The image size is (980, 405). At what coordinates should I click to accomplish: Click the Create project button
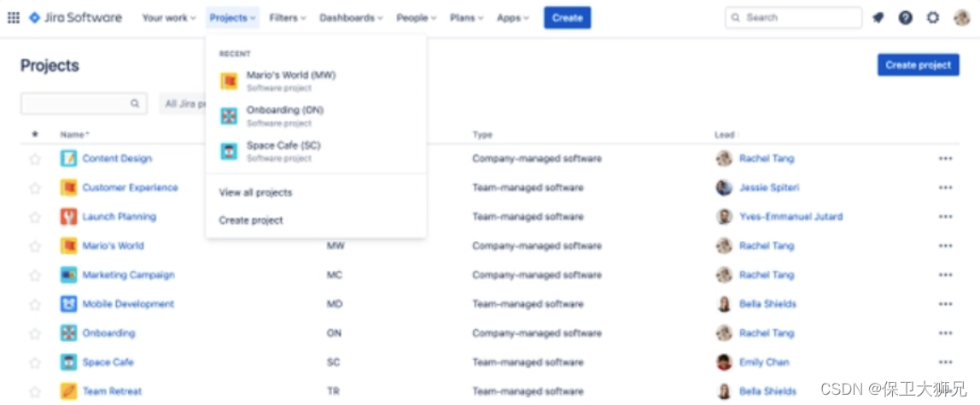pyautogui.click(x=919, y=65)
